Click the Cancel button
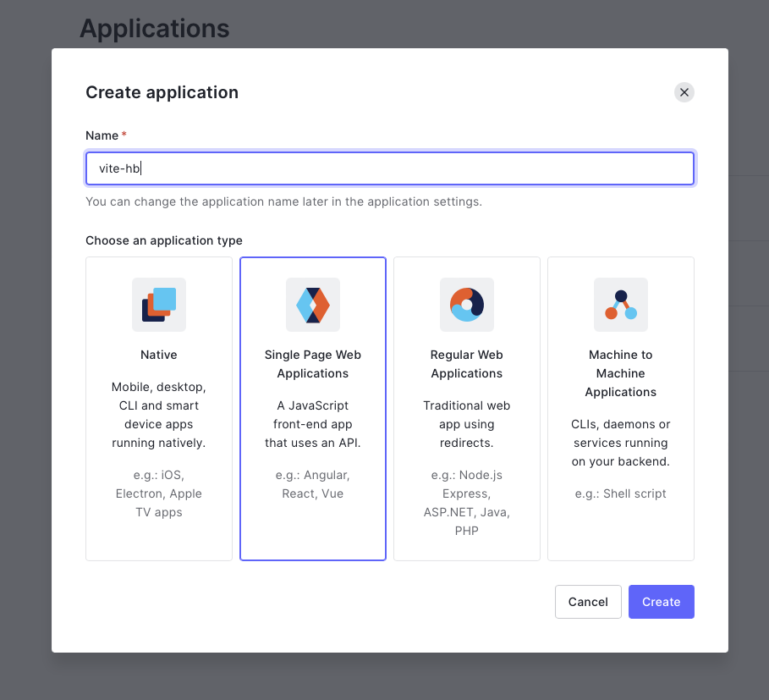 tap(588, 601)
